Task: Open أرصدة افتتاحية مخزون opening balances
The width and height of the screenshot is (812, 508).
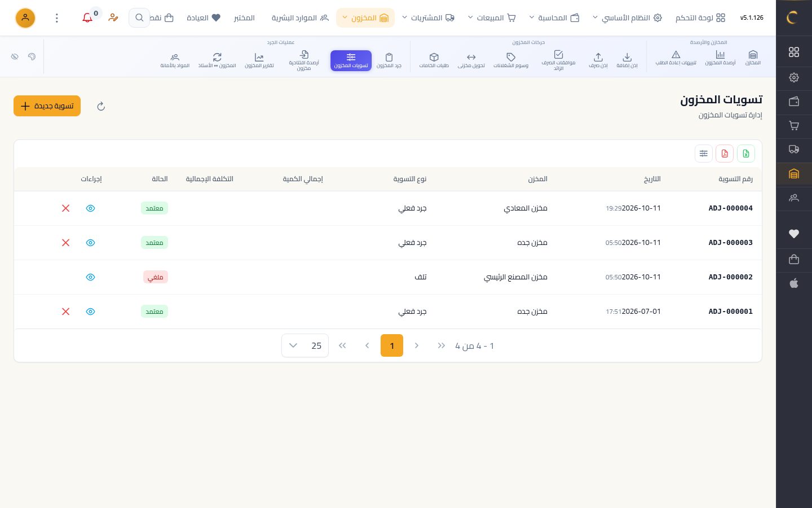Action: (304, 60)
